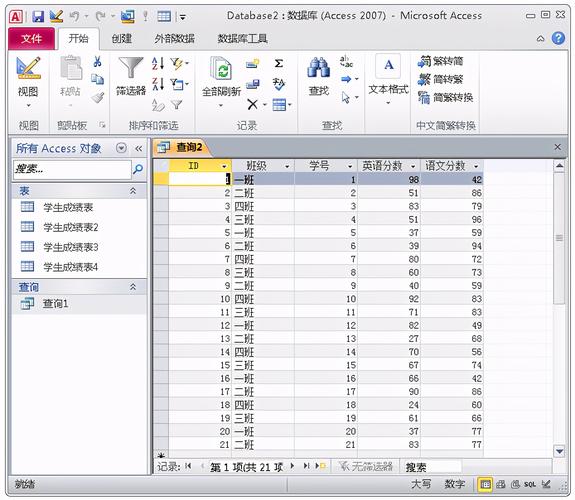Go to next record in navigator
The image size is (575, 500).
click(x=292, y=466)
